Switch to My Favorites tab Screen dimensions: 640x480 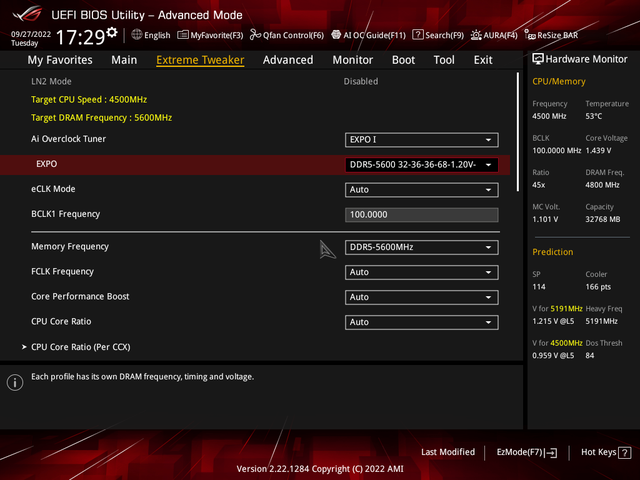pyautogui.click(x=60, y=60)
